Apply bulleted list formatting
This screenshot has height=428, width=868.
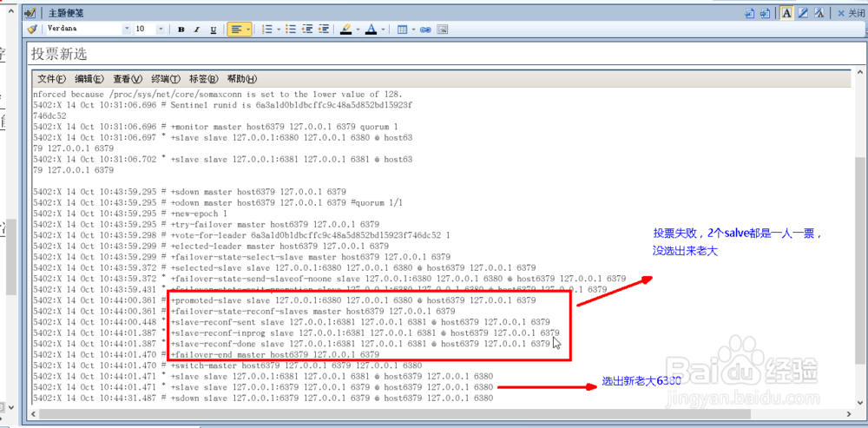(x=290, y=30)
